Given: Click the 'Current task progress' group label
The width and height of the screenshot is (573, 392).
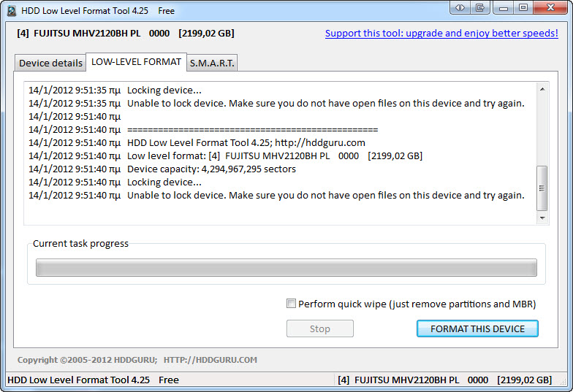Looking at the screenshot, I should pyautogui.click(x=80, y=244).
